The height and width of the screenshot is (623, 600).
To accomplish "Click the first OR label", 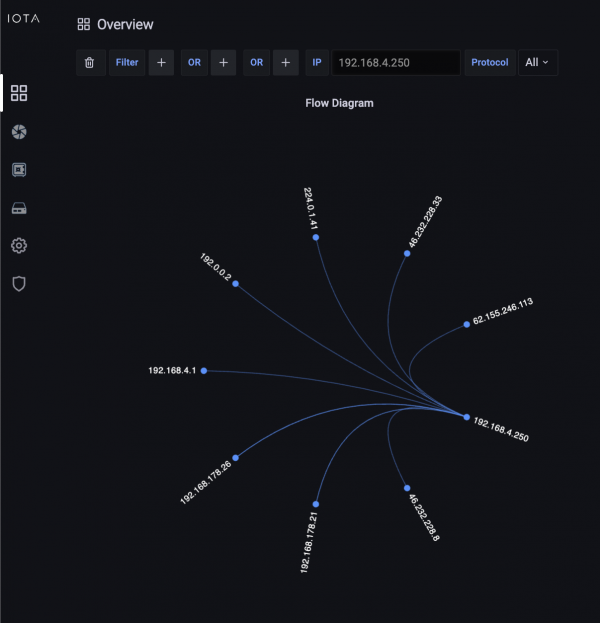I will [x=194, y=62].
